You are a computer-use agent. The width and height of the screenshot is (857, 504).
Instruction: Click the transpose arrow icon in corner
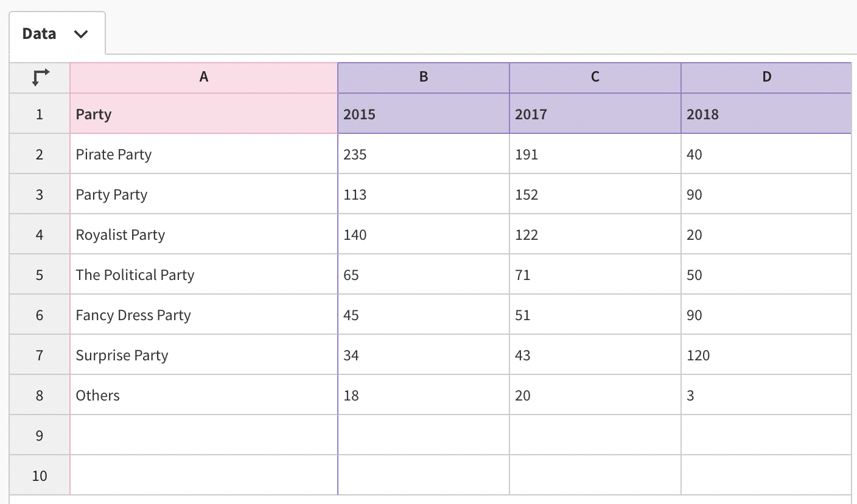(40, 77)
